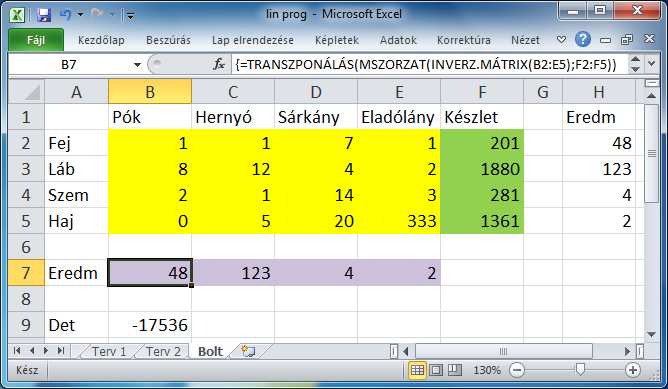Open the Képletek ribbon tab
Viewport: 668px width, 389px height.
click(337, 40)
